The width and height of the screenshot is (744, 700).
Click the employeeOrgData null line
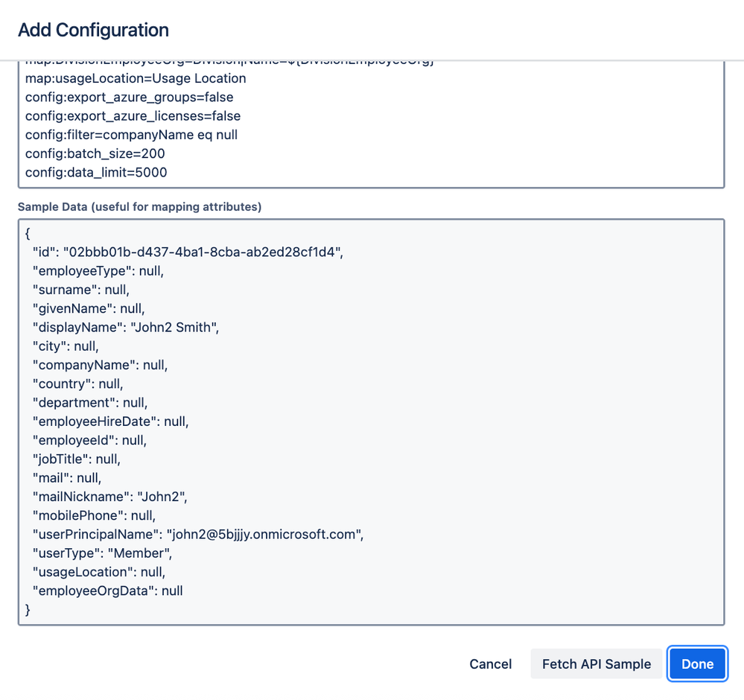pyautogui.click(x=107, y=591)
